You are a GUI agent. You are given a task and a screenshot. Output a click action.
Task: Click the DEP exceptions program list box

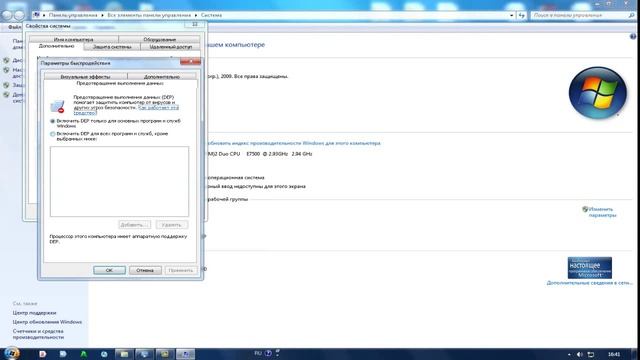coord(119,181)
